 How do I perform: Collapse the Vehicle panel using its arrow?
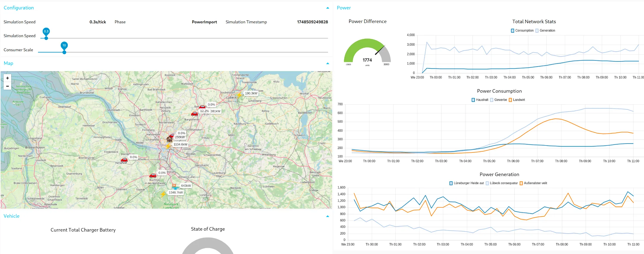click(x=327, y=216)
